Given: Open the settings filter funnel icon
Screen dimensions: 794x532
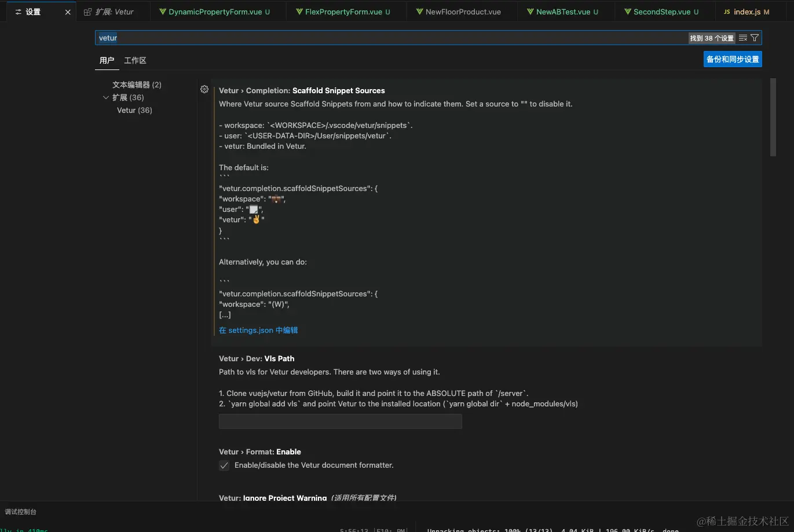Looking at the screenshot, I should click(755, 38).
